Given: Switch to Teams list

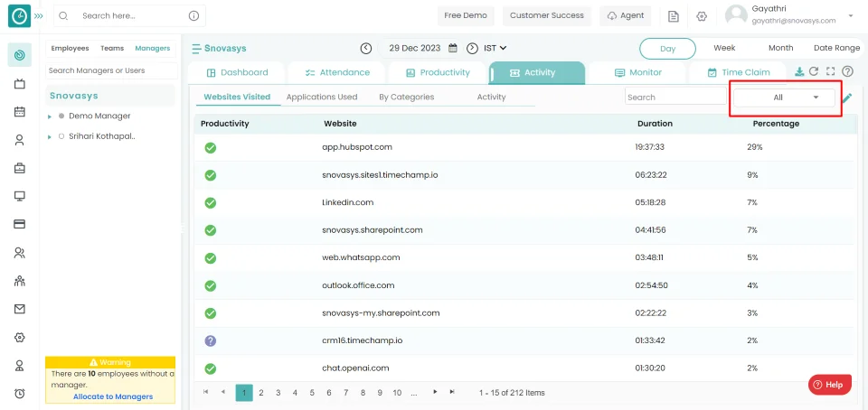Looking at the screenshot, I should click(112, 48).
